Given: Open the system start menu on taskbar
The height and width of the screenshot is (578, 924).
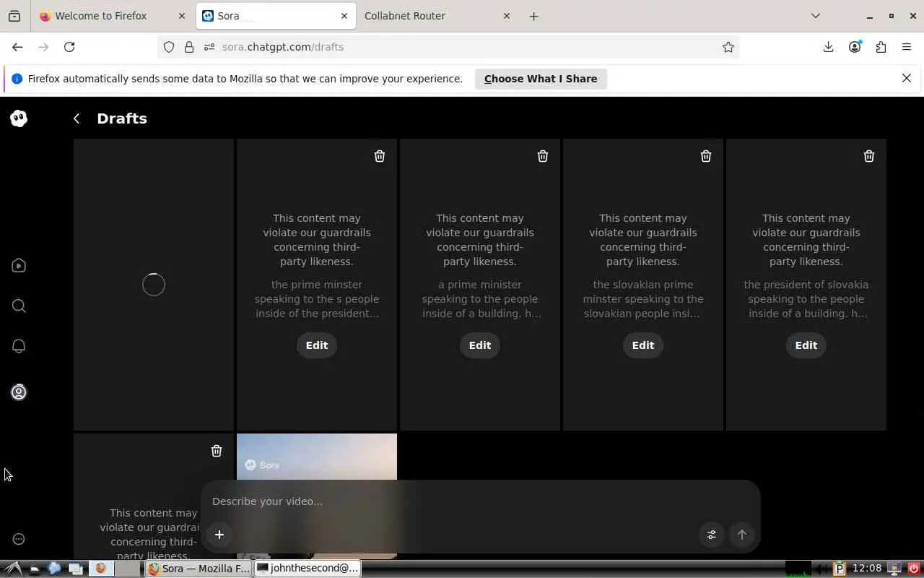Looking at the screenshot, I should point(13,569).
